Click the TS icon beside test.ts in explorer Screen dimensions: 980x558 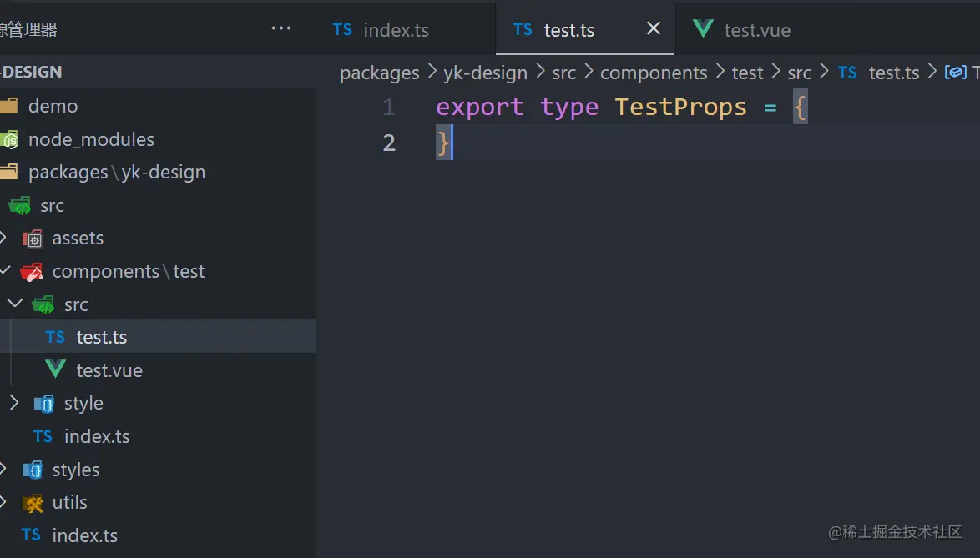click(x=55, y=337)
